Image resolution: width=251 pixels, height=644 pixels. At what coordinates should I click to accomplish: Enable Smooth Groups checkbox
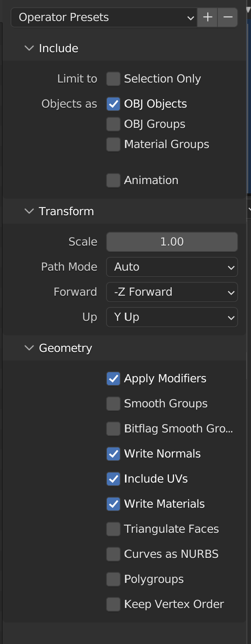pos(113,404)
